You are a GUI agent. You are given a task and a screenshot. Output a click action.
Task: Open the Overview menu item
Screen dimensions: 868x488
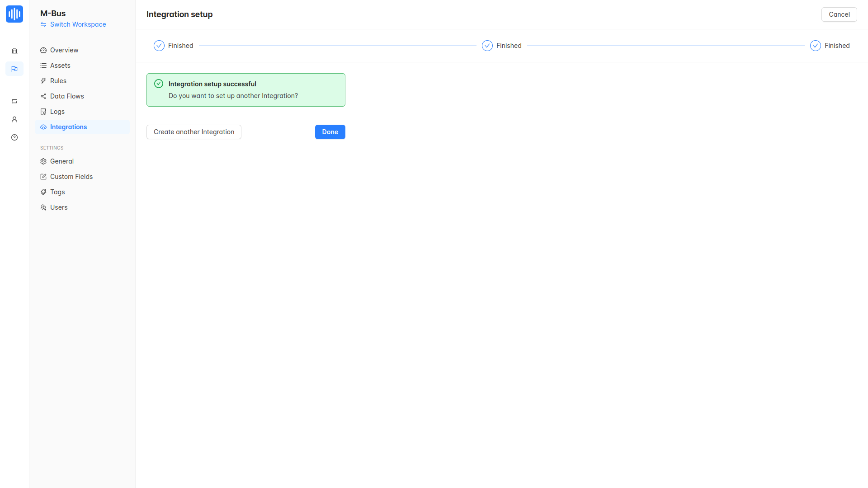(64, 50)
